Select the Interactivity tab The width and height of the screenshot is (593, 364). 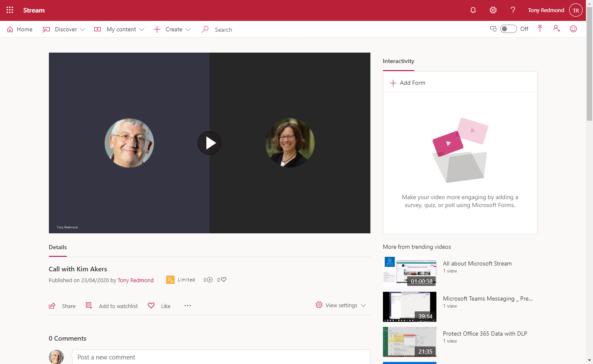398,61
